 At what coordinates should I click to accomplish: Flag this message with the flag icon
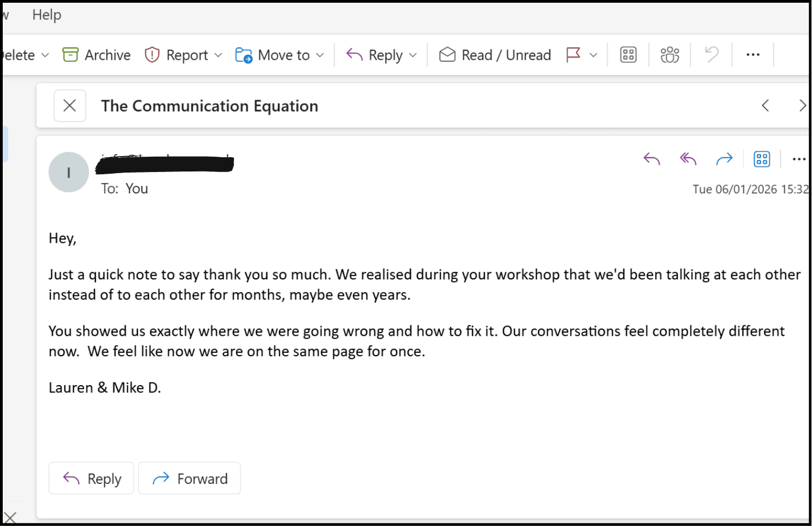tap(573, 55)
